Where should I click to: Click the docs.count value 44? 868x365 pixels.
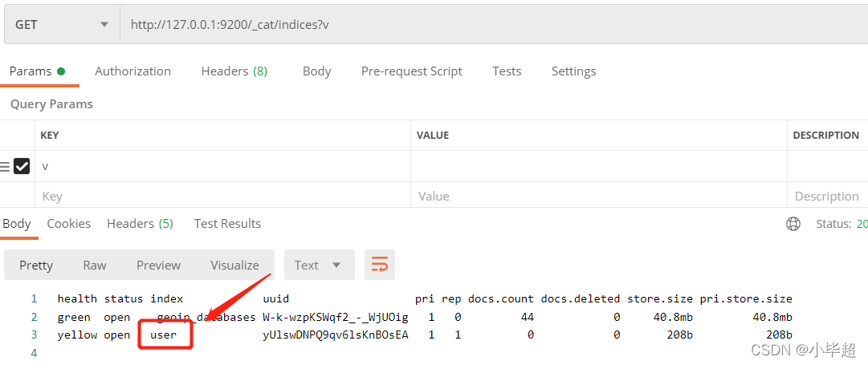pos(527,317)
